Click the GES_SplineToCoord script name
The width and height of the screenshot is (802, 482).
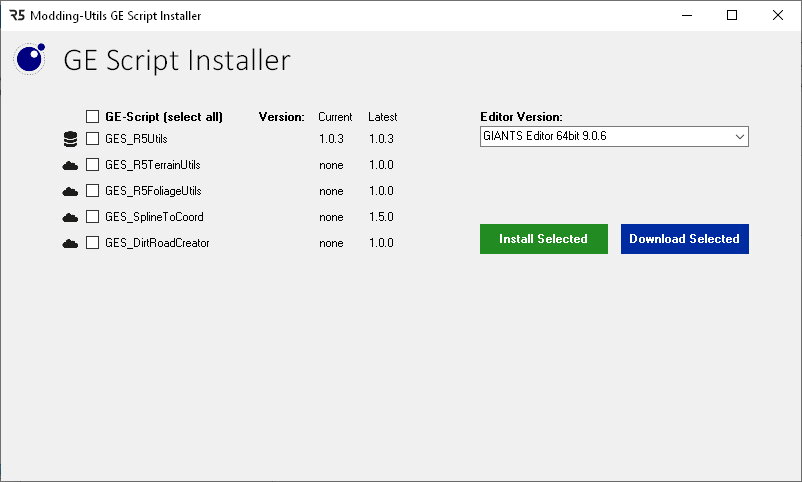[154, 217]
